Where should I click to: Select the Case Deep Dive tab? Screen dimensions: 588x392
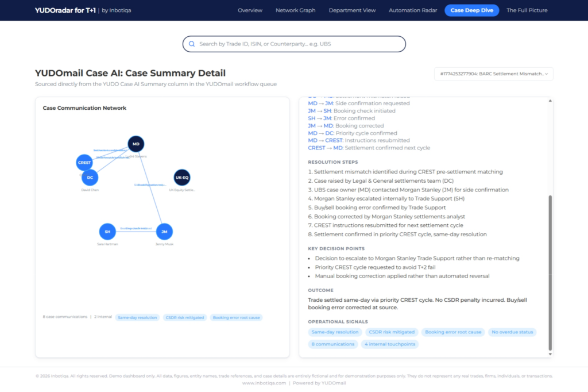[472, 10]
